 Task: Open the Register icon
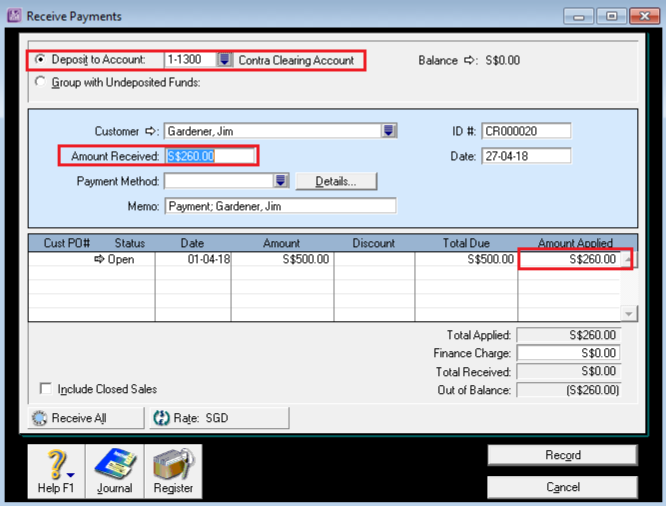pyautogui.click(x=173, y=471)
